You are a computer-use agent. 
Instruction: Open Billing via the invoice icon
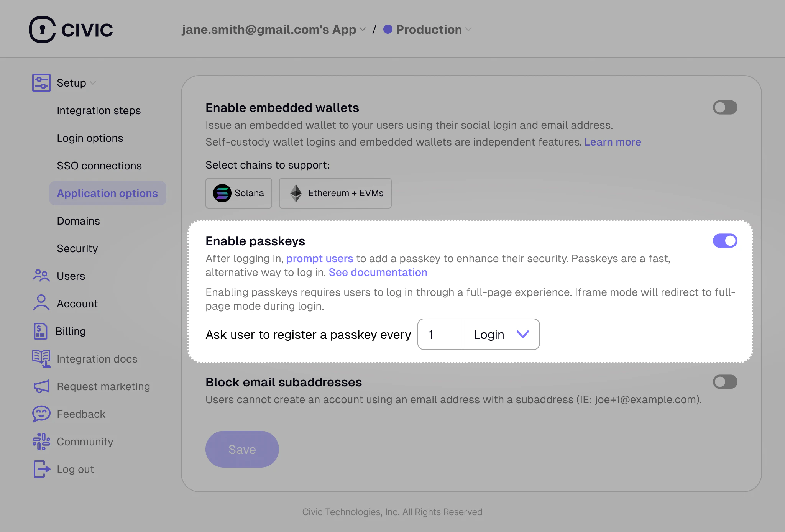(41, 331)
